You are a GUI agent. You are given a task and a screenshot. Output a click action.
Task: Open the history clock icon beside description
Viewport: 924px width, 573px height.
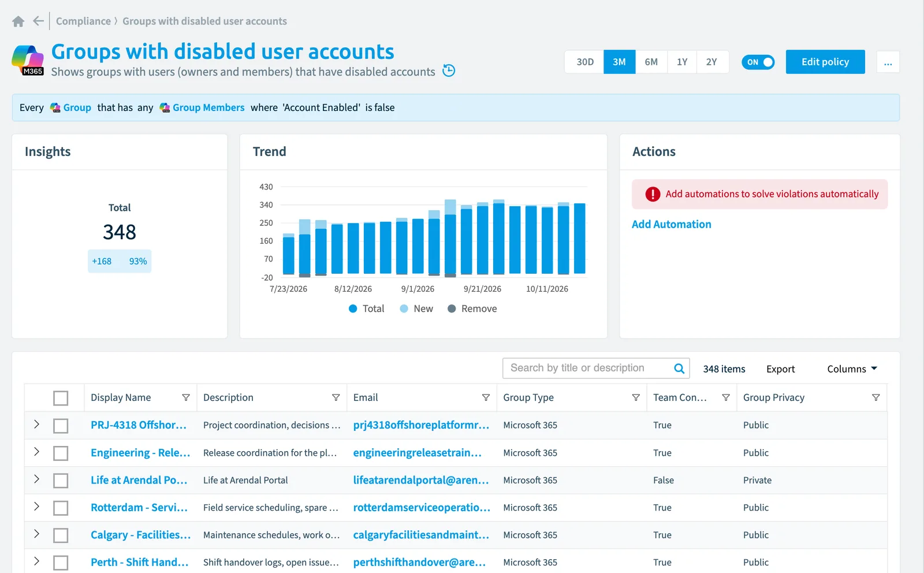pyautogui.click(x=449, y=70)
